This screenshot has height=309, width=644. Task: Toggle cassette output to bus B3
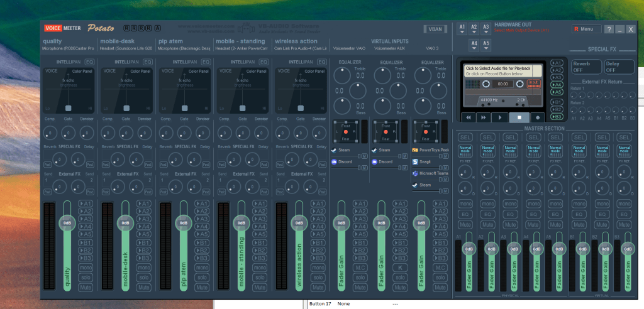557,117
